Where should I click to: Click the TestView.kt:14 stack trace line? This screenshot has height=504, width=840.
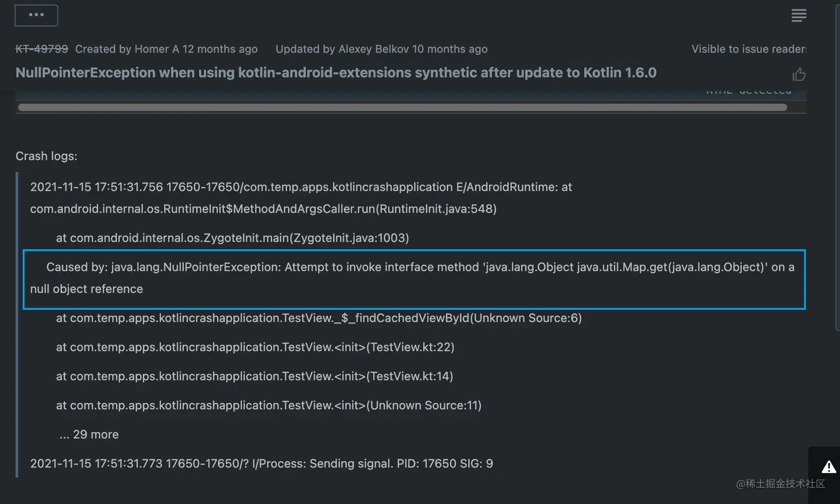click(x=254, y=376)
